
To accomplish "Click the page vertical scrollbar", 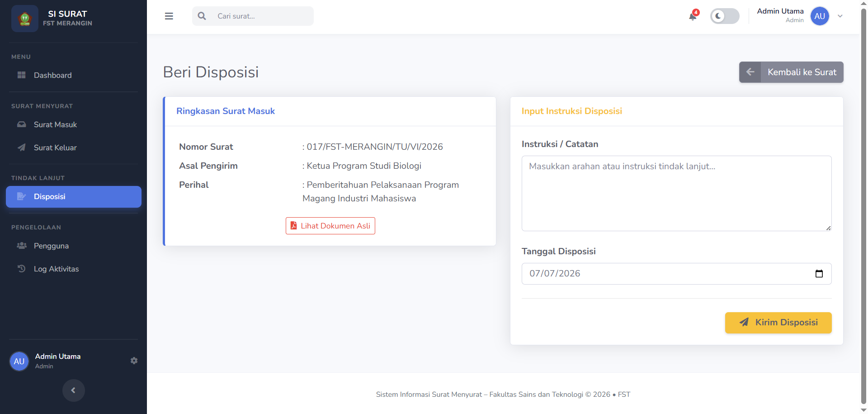I will click(x=863, y=207).
